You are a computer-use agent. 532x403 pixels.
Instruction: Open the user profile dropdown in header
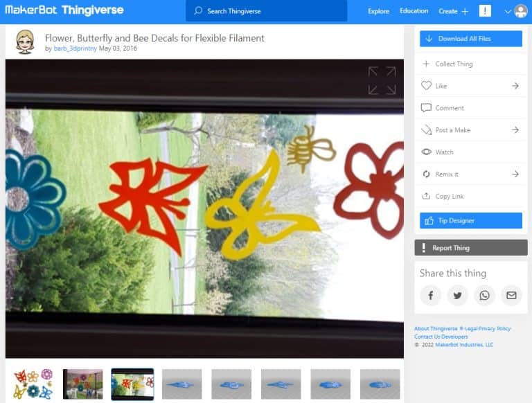point(516,11)
